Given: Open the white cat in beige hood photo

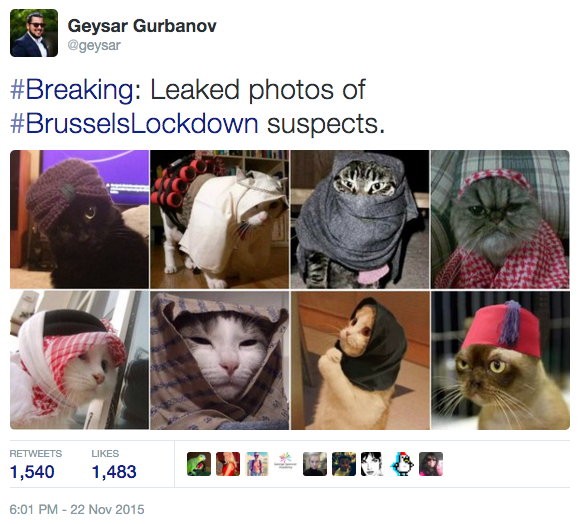Looking at the screenshot, I should (x=220, y=219).
